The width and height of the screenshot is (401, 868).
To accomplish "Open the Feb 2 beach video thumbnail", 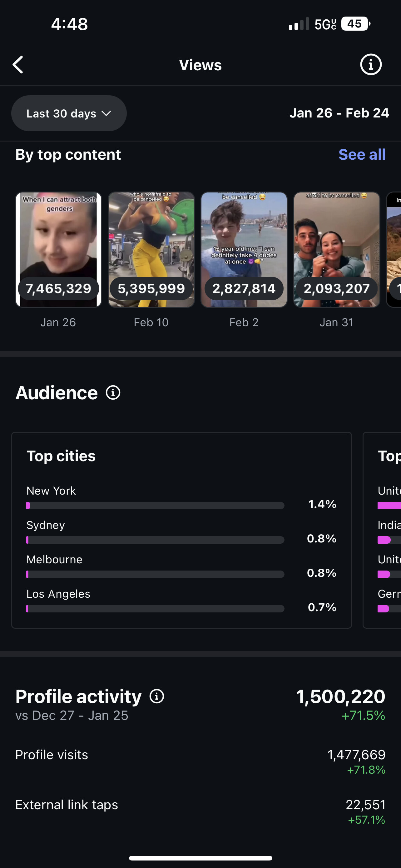I will coord(244,250).
